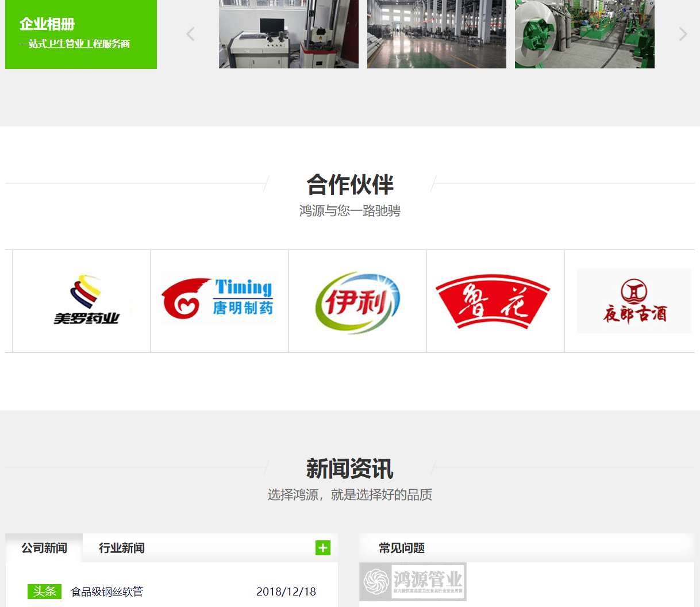The height and width of the screenshot is (607, 700).
Task: Click the left carousel arrow
Action: pos(190,34)
